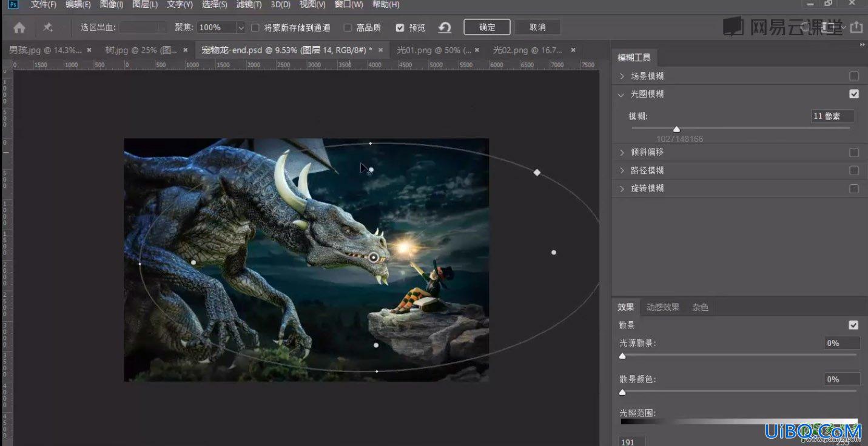This screenshot has width=868, height=446.
Task: Click the 散景颜色 slider handle
Action: [622, 392]
